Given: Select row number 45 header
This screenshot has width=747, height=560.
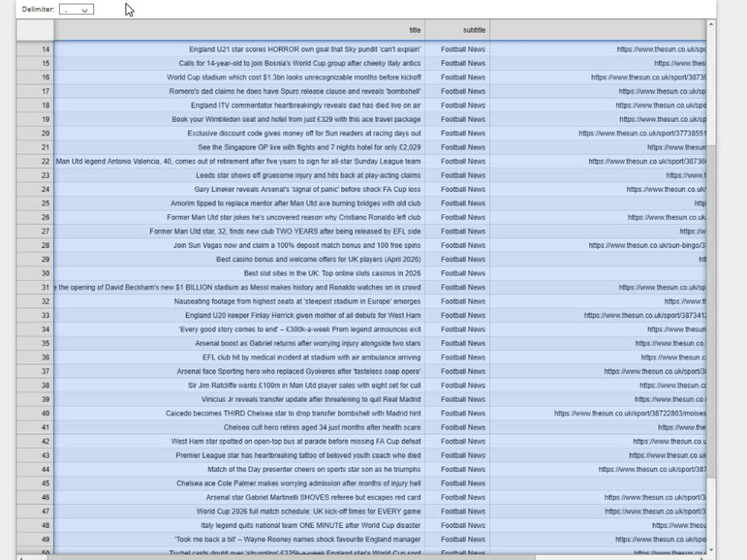Looking at the screenshot, I should (35, 483).
